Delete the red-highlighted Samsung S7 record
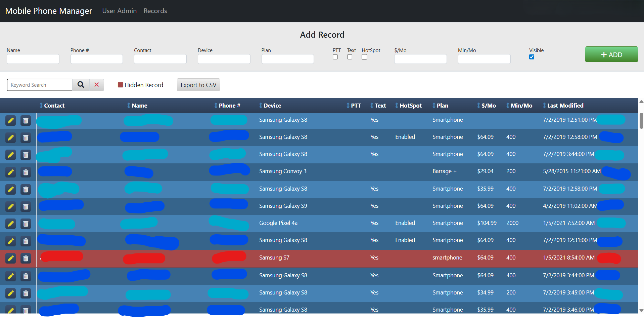 tap(26, 258)
